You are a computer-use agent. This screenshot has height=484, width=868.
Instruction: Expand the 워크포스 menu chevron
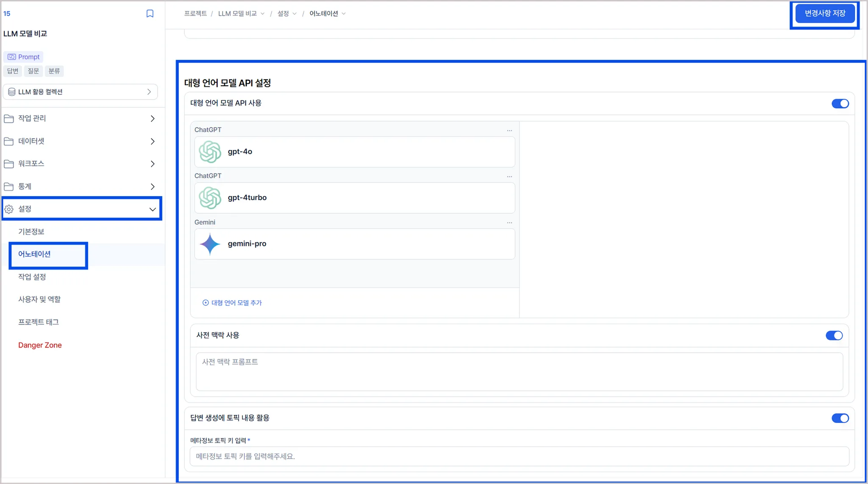[x=153, y=164]
